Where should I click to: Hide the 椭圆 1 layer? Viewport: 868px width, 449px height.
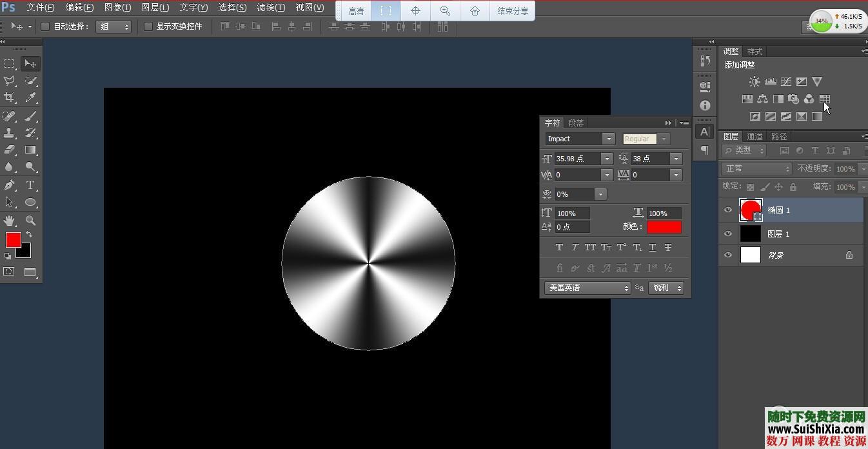728,210
